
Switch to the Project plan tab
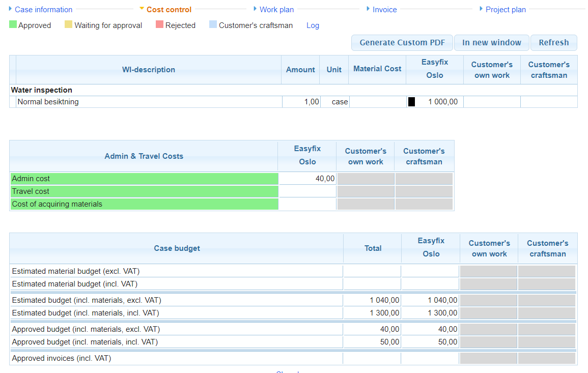pyautogui.click(x=506, y=10)
